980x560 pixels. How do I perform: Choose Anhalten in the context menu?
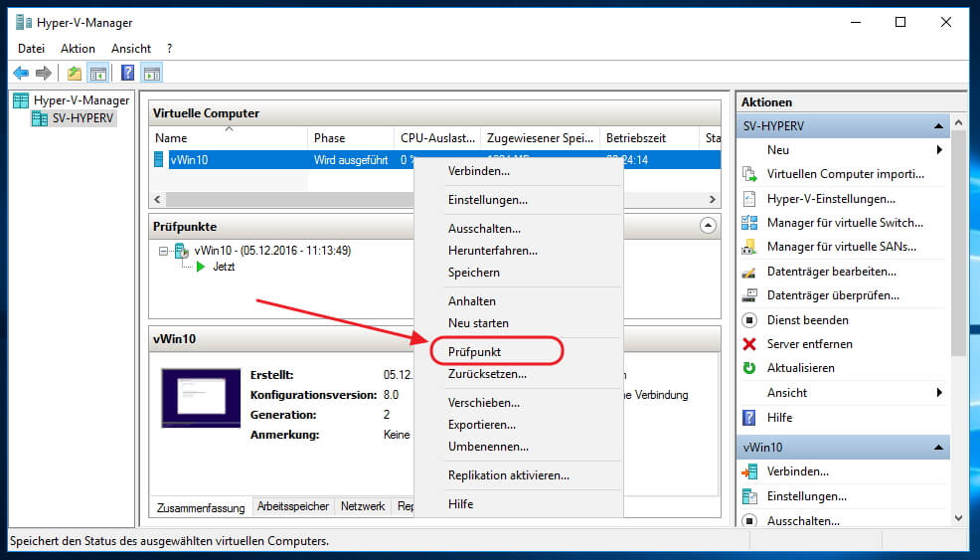tap(519, 301)
